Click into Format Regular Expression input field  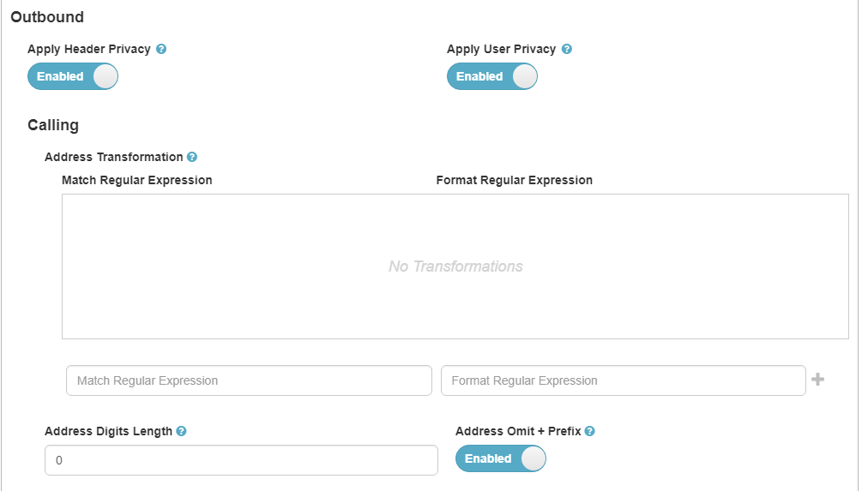pos(623,380)
